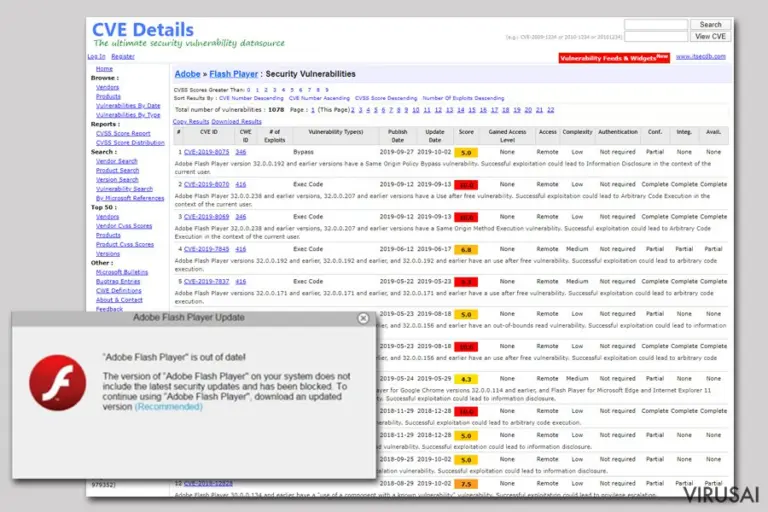Open Vendor Search in sidebar

pos(117,161)
